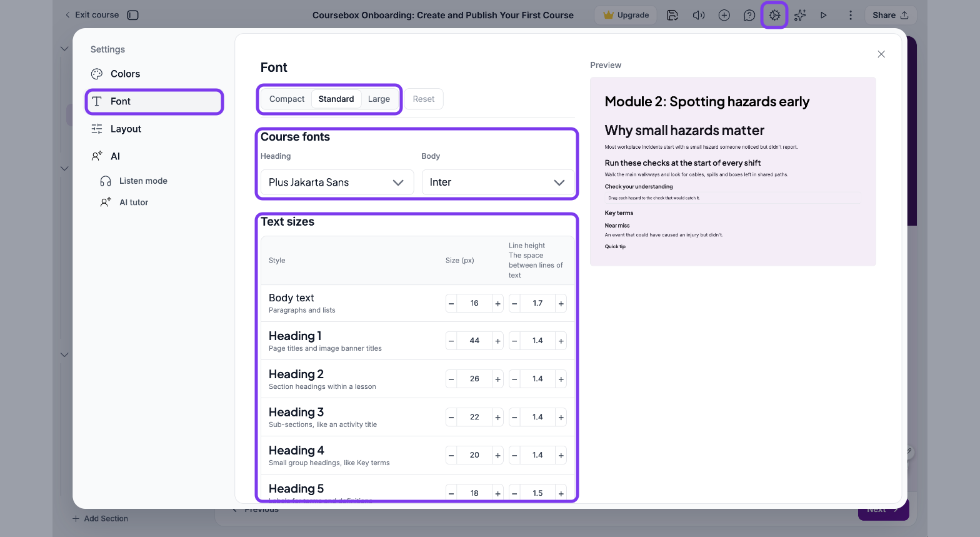The width and height of the screenshot is (980, 537).
Task: Increase Heading 4 line height
Action: pyautogui.click(x=561, y=455)
